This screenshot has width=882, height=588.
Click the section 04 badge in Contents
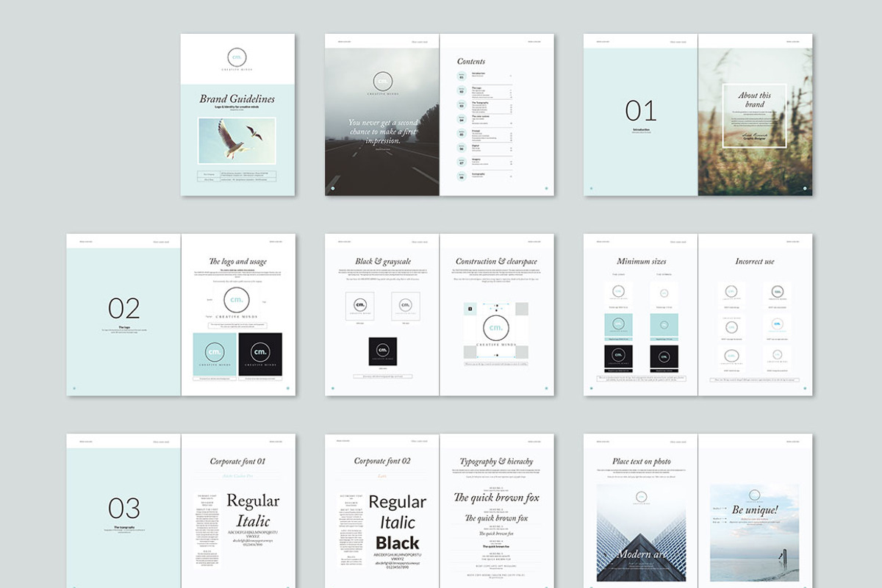point(462,119)
